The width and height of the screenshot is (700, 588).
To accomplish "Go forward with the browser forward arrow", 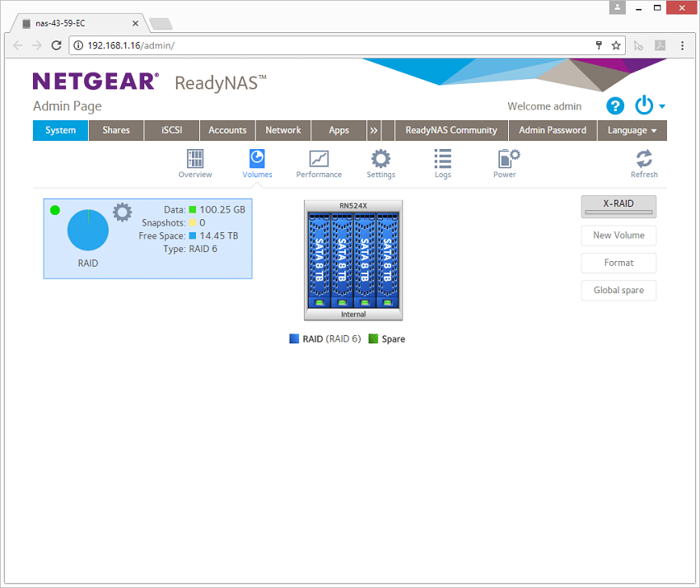I will 37,45.
